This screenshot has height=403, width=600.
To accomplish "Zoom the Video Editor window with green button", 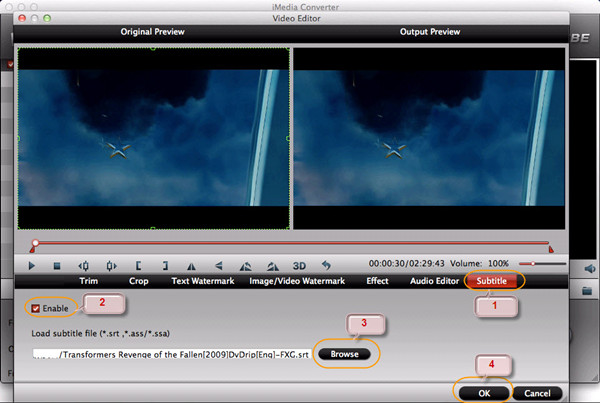I will pos(47,18).
